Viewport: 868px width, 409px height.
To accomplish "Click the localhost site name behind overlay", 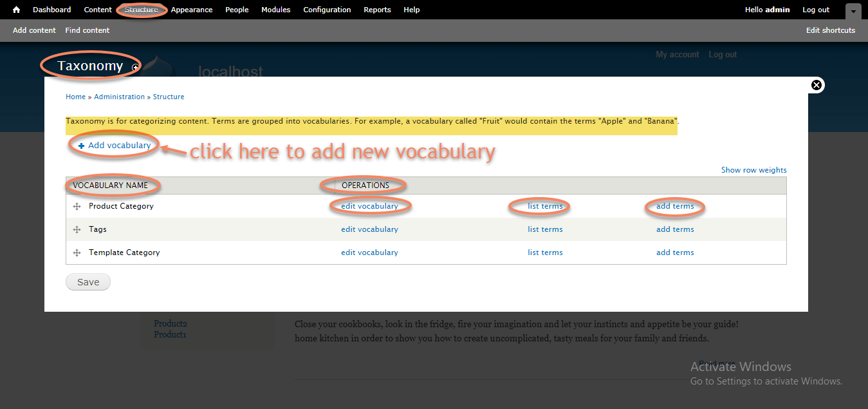I will click(230, 71).
